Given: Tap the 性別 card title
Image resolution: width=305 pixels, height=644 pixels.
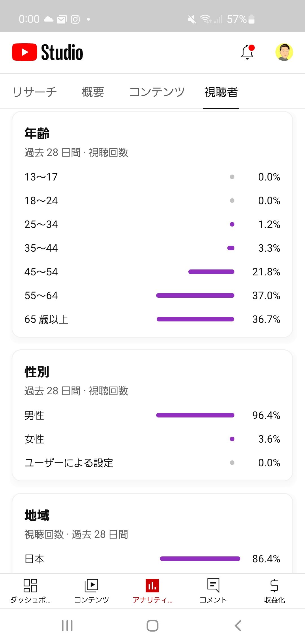Looking at the screenshot, I should click(x=37, y=372).
